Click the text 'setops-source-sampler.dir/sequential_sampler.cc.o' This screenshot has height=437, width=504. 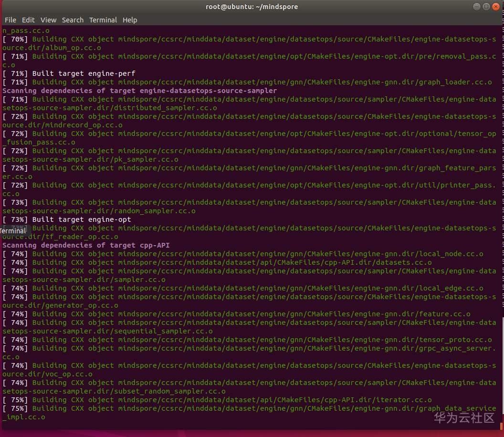coord(108,331)
